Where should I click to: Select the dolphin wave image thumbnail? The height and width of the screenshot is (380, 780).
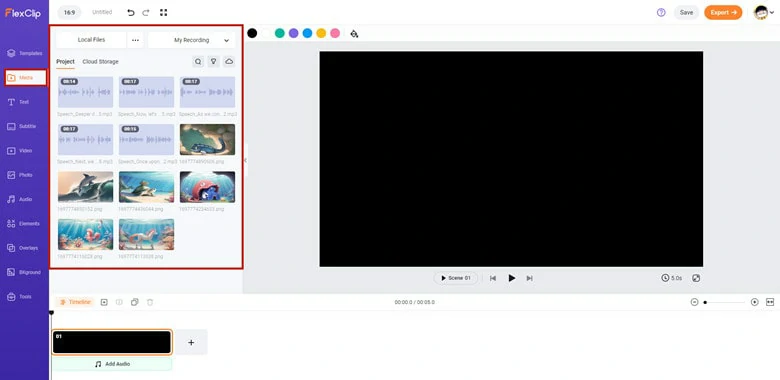coord(86,187)
